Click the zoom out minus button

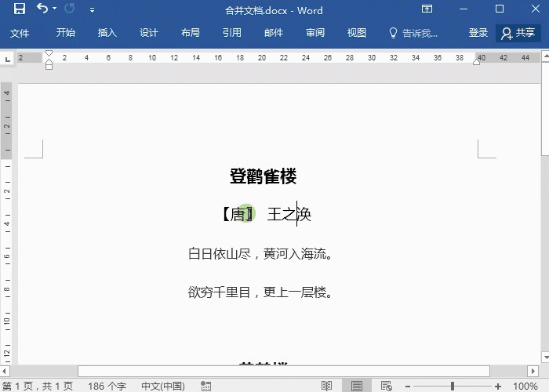point(408,387)
